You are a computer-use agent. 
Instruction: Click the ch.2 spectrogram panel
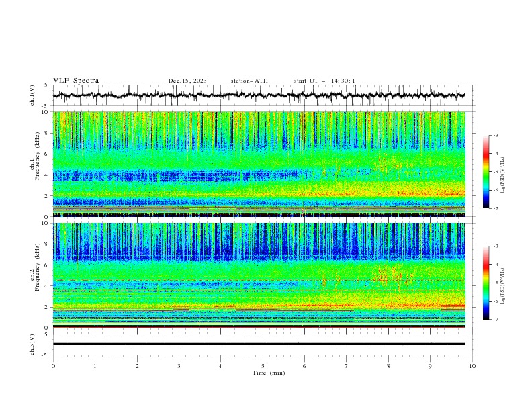259,275
